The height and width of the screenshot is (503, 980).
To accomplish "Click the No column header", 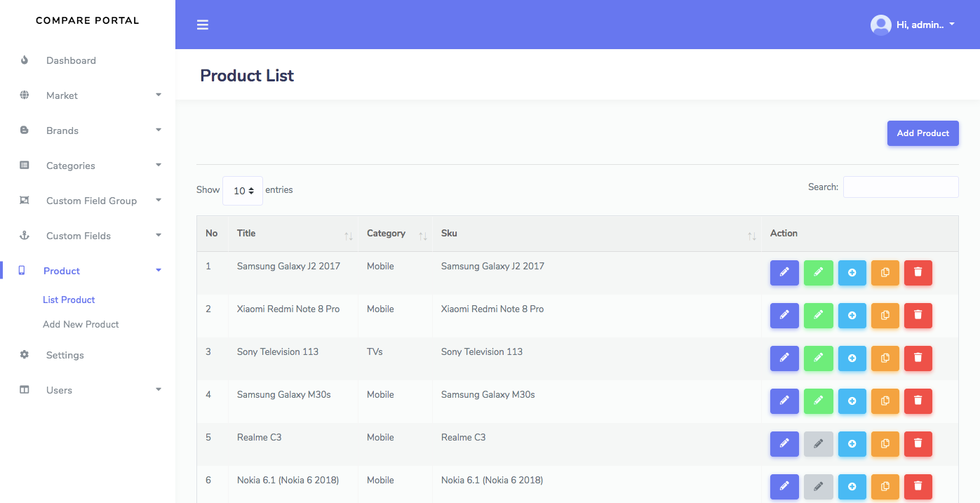I will (x=213, y=234).
